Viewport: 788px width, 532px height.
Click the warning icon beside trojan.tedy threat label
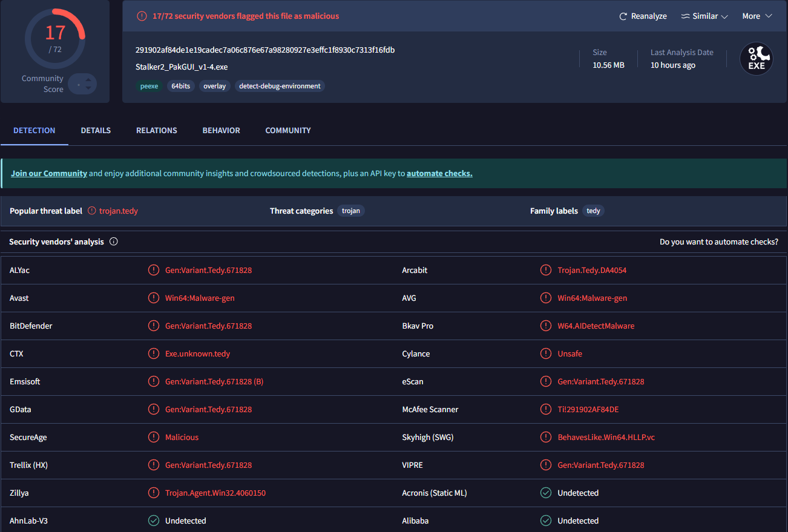click(x=92, y=211)
